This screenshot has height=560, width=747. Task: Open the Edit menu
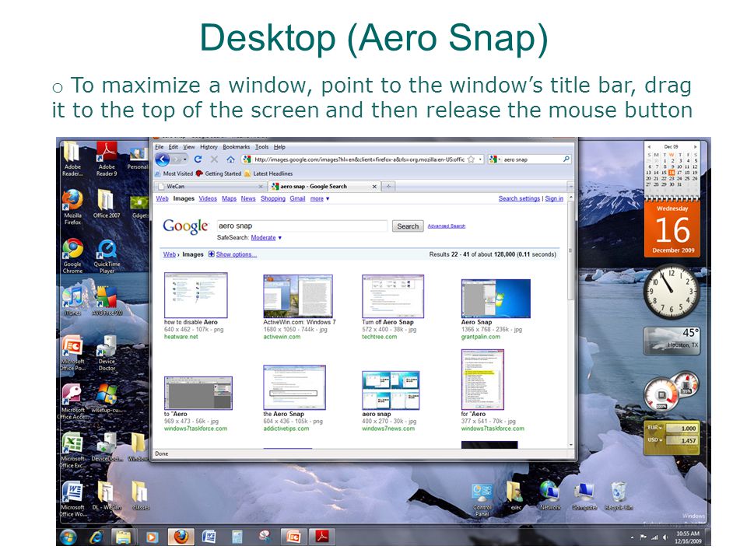click(174, 147)
